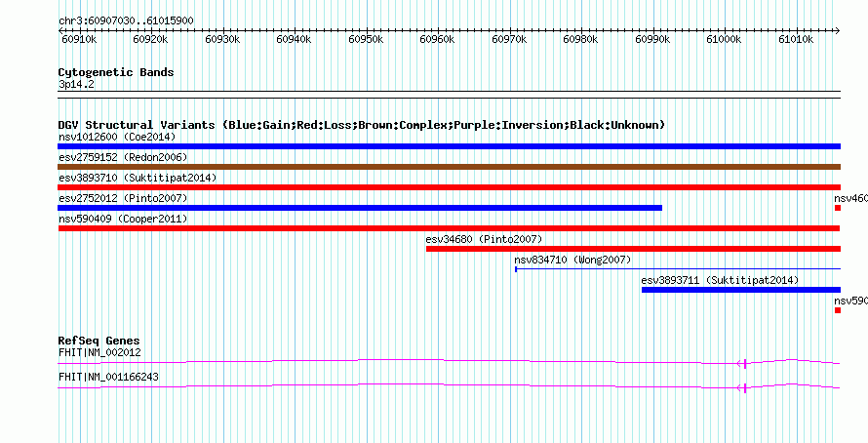Open the nsv834710 (Wong2007) label
Image resolution: width=868 pixels, height=443 pixels.
pos(572,260)
